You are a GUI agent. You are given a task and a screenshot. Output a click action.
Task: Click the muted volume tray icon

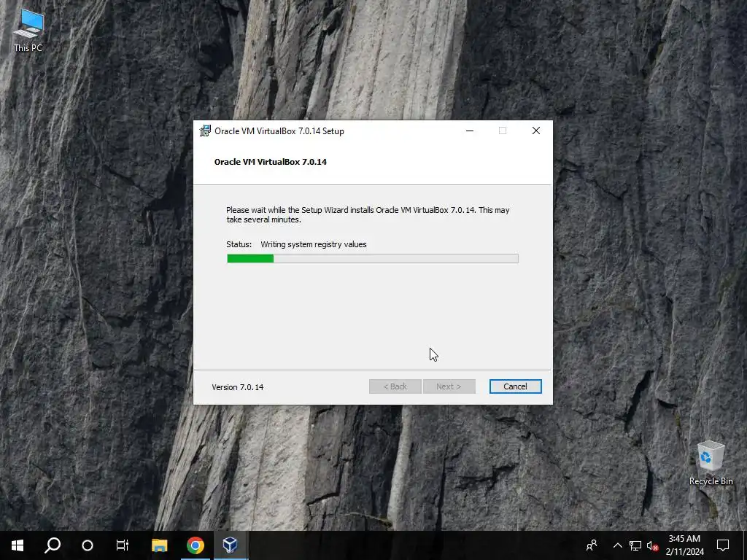point(653,545)
